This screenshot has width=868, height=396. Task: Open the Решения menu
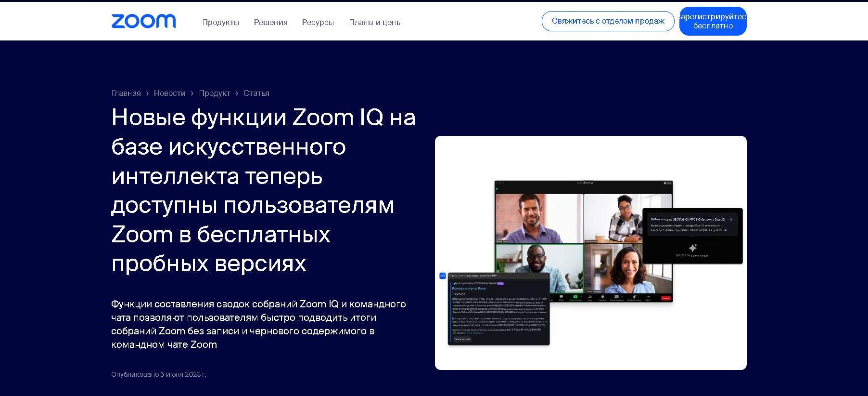(x=270, y=22)
